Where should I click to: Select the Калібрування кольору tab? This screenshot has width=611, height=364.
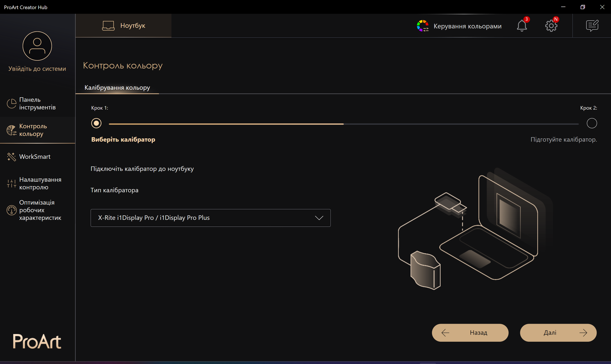pos(117,87)
